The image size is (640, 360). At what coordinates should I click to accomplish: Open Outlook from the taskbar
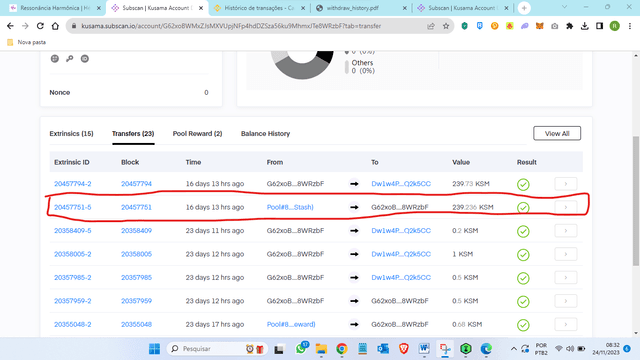click(383, 349)
